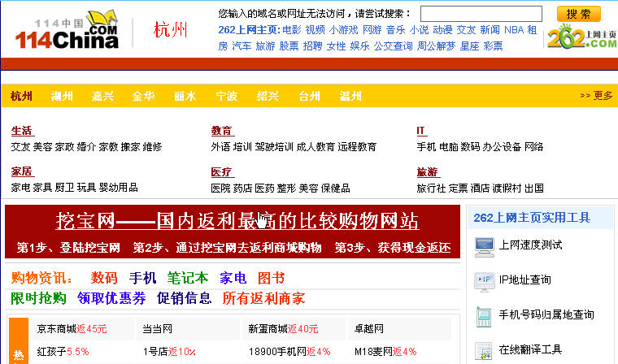The image size is (618, 364).
Task: Click the 电影 link in top navigation
Action: (291, 29)
